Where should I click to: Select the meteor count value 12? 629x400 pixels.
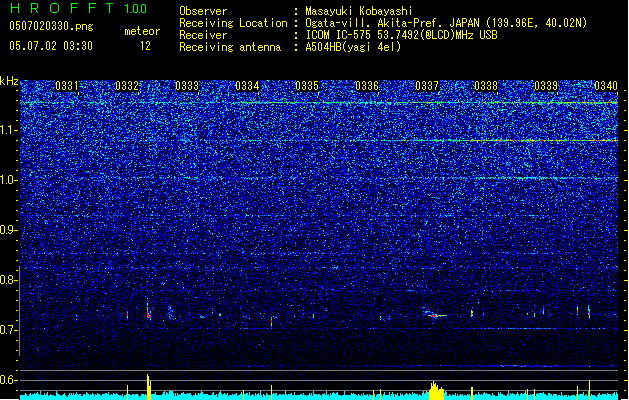(145, 46)
